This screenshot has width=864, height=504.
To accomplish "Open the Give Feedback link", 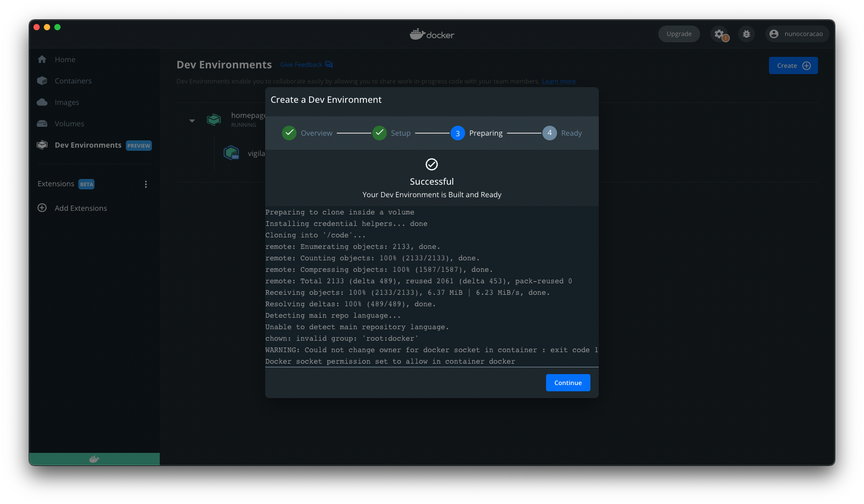I will (301, 65).
